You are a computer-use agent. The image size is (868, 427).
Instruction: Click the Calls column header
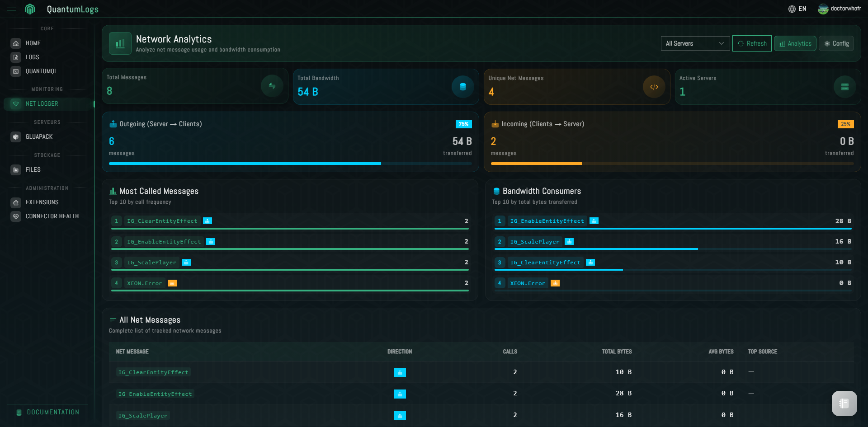(510, 352)
